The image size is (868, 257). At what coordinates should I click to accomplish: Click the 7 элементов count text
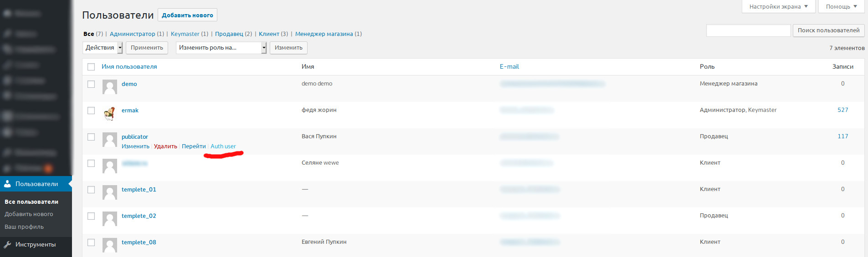pos(847,48)
